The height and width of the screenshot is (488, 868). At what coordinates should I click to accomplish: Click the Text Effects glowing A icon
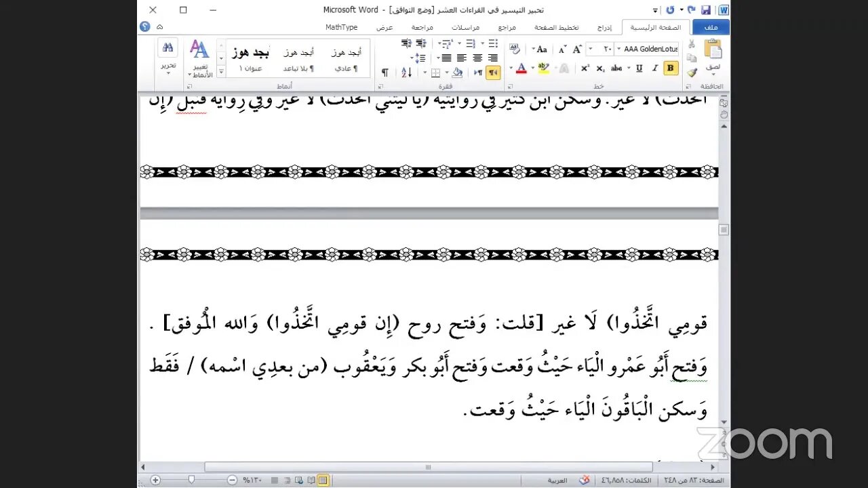click(563, 68)
